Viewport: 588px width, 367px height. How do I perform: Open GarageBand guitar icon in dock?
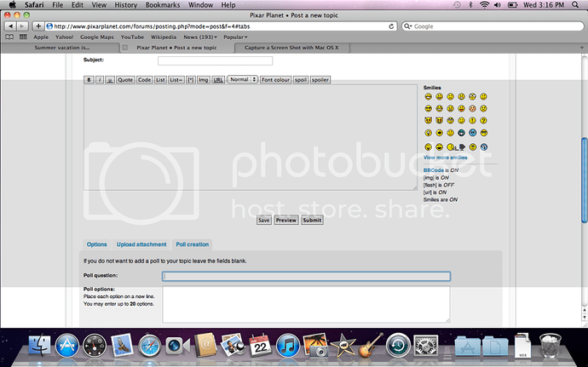tap(369, 346)
